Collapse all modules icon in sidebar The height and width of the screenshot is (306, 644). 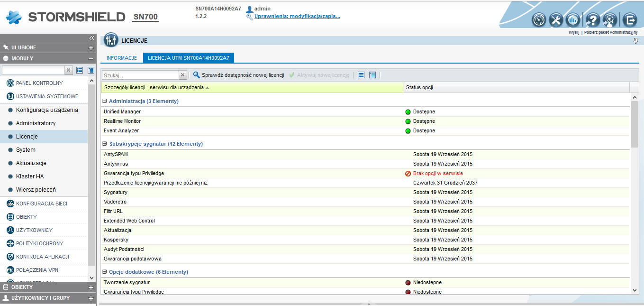pos(80,70)
